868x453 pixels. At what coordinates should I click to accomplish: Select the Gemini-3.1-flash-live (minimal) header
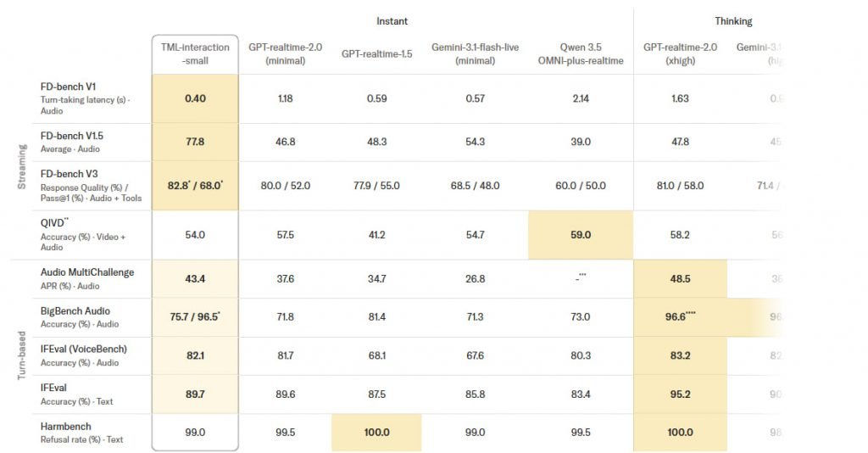pos(475,53)
